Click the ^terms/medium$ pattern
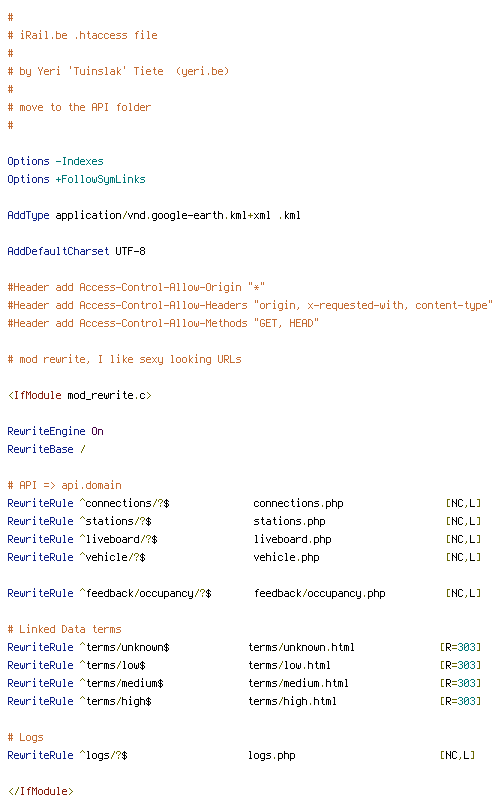 click(122, 683)
